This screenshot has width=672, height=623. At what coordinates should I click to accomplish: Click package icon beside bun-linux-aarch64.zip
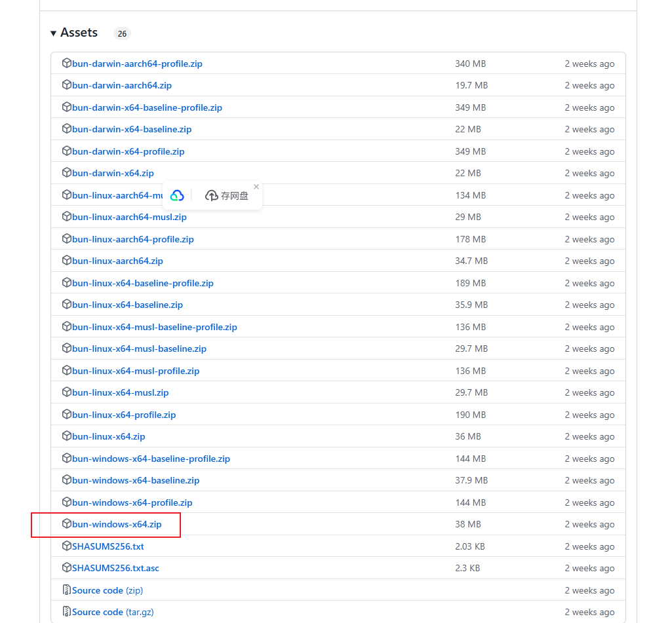[x=66, y=260]
